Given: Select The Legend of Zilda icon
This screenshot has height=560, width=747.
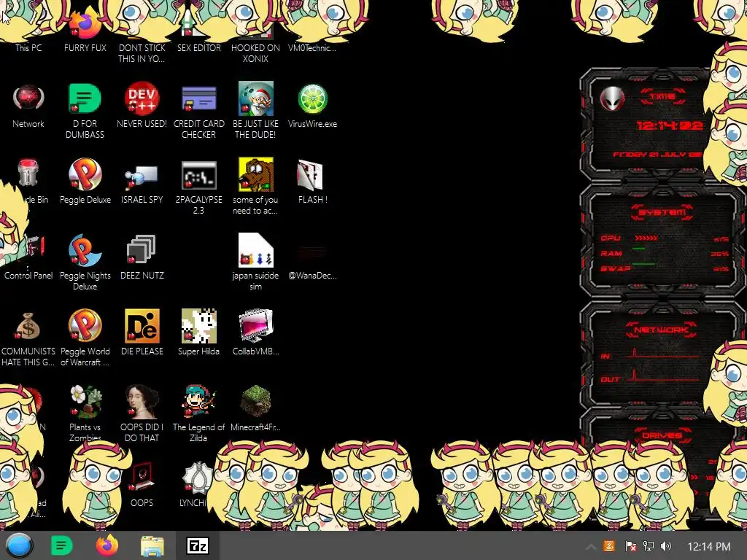Looking at the screenshot, I should (x=198, y=402).
